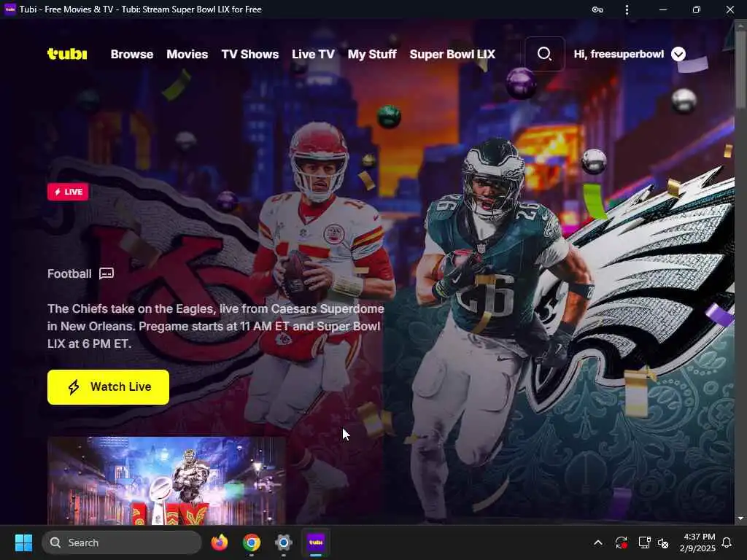Open the three-dot app menu in the title bar
The height and width of the screenshot is (560, 747).
point(627,9)
